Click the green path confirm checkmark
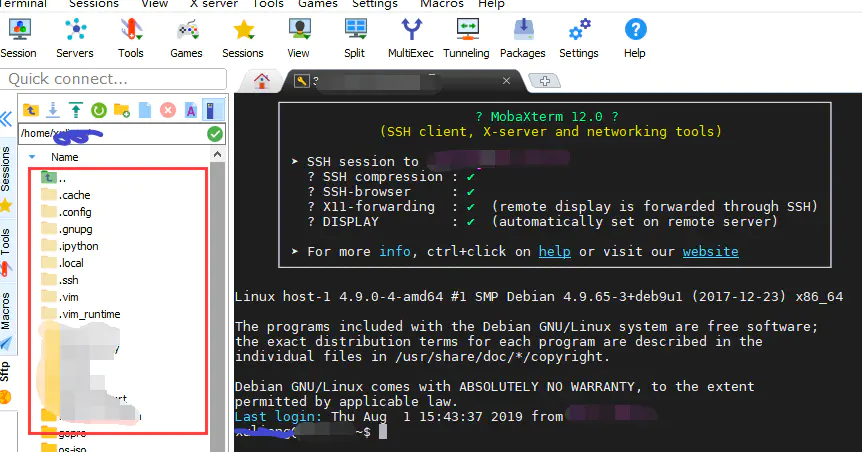This screenshot has width=862, height=452. pyautogui.click(x=215, y=134)
